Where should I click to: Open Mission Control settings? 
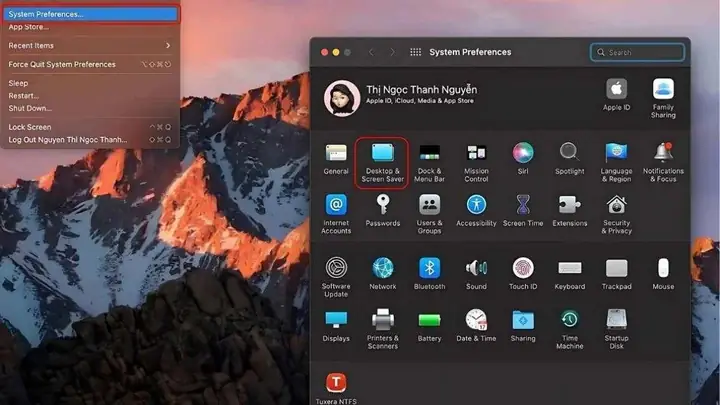click(476, 163)
